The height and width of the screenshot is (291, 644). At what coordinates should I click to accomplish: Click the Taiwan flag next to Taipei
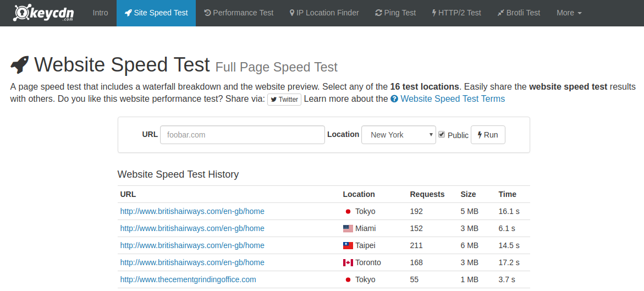pos(348,245)
